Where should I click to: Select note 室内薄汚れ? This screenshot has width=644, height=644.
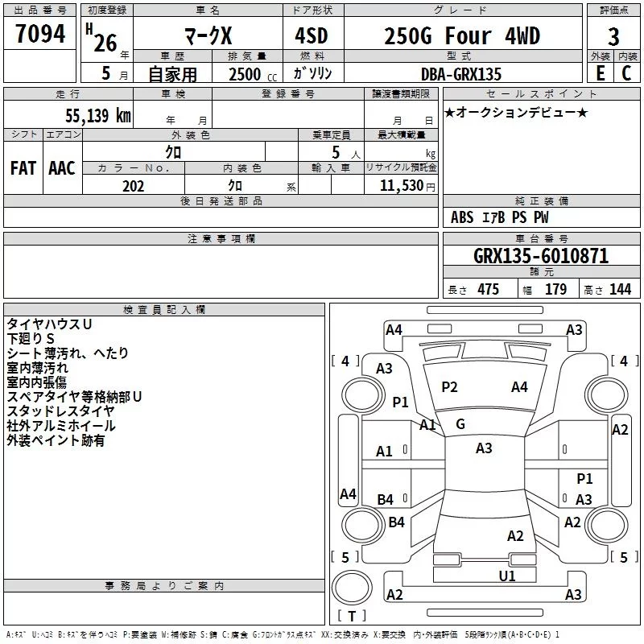37,368
